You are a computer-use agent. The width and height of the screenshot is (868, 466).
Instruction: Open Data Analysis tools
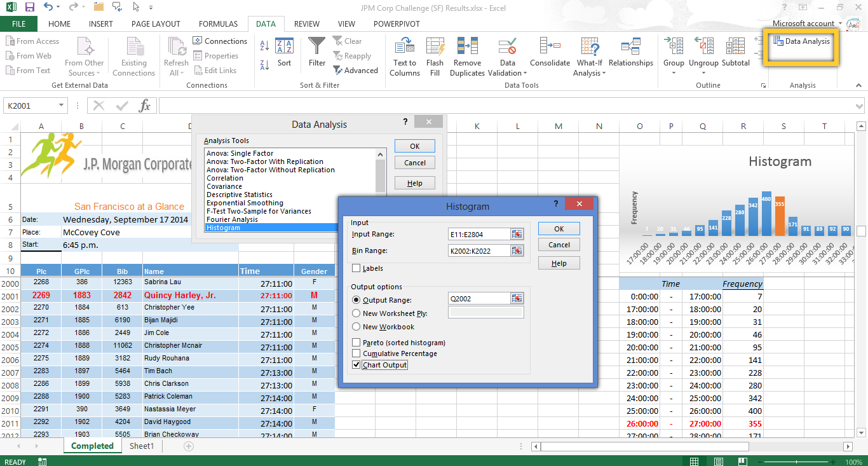coord(802,41)
